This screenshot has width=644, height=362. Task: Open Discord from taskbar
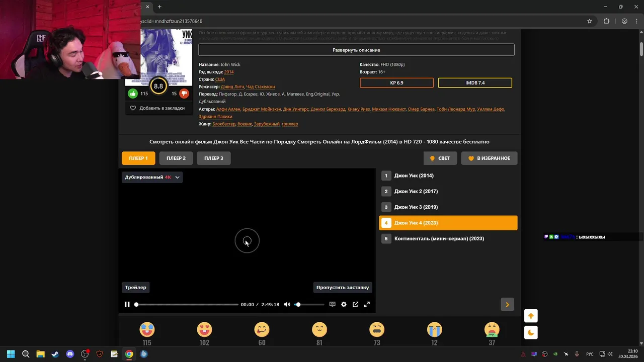(70, 354)
